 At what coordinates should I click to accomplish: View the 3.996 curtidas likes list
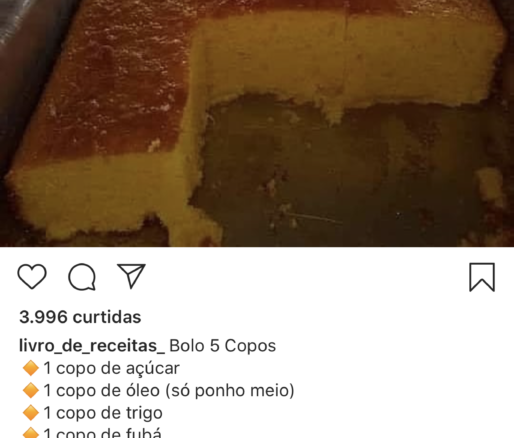(80, 317)
